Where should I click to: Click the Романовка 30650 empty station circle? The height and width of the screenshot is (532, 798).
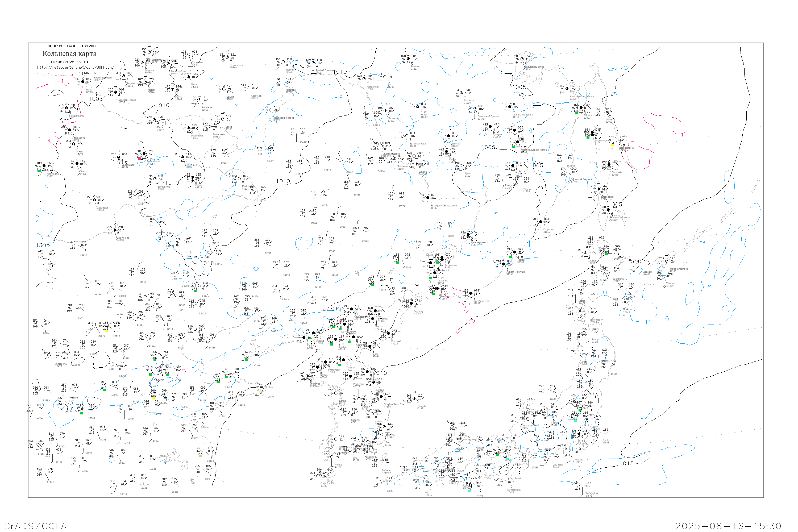coord(189,55)
